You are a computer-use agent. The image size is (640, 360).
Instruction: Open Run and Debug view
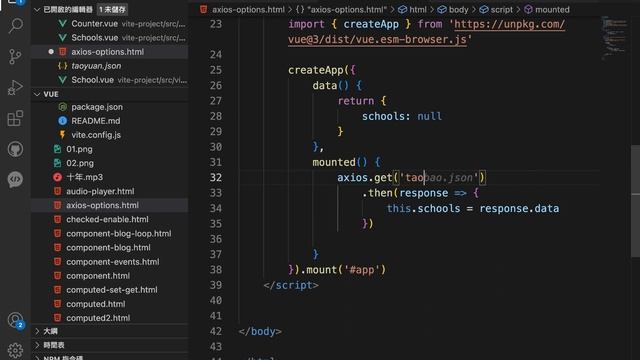pos(15,87)
